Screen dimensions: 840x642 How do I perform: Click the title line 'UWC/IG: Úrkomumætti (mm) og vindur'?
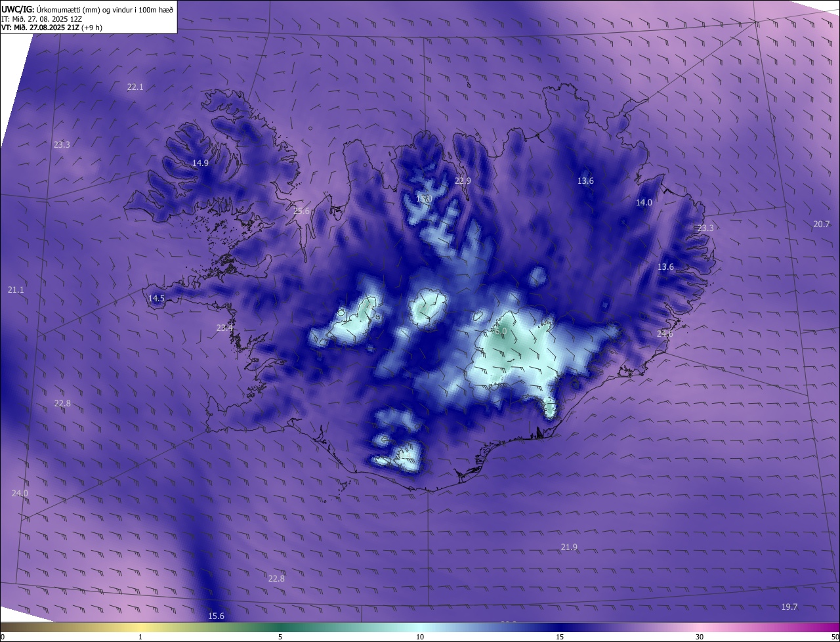point(87,9)
